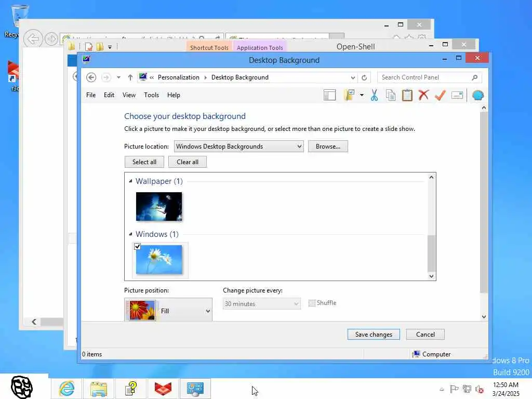Viewport: 532px width, 399px height.
Task: Click the folder view settings icon
Action: [349, 96]
